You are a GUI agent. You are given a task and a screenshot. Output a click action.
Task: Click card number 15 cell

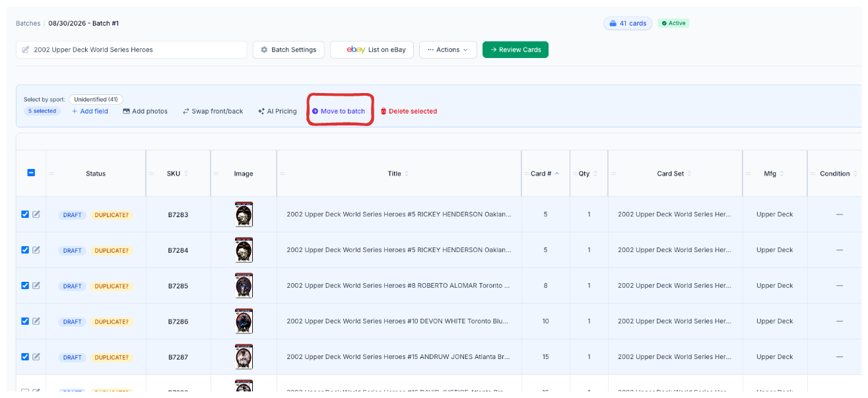(x=545, y=357)
